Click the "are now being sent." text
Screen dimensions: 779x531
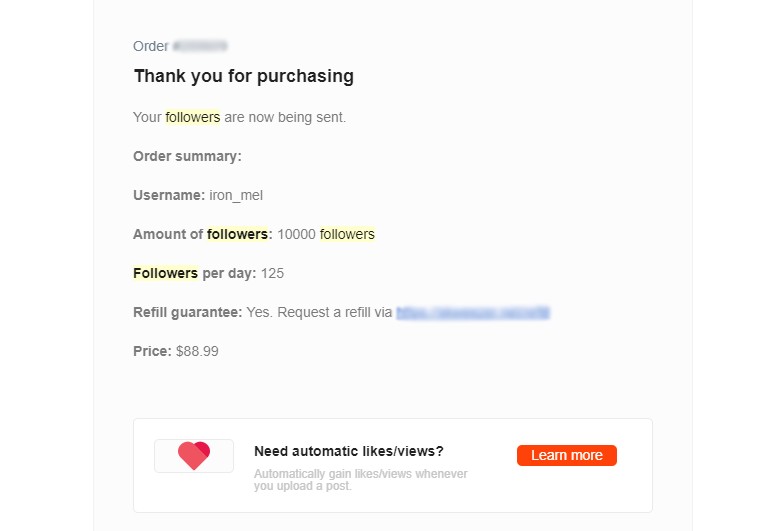(285, 117)
